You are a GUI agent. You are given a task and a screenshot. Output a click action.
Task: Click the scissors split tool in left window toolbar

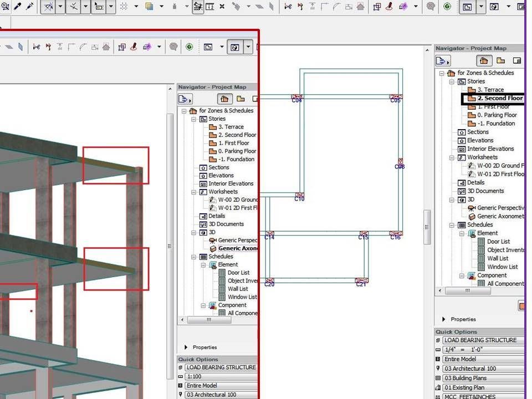(37, 47)
